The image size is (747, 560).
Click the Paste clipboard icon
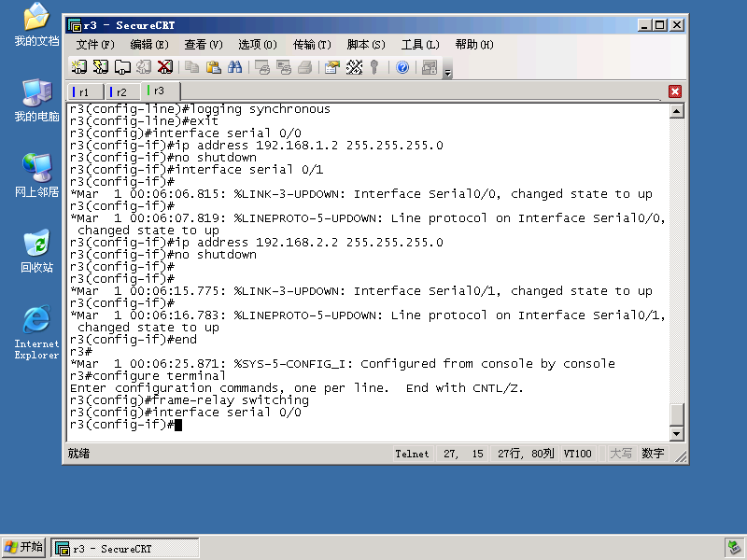click(x=214, y=67)
